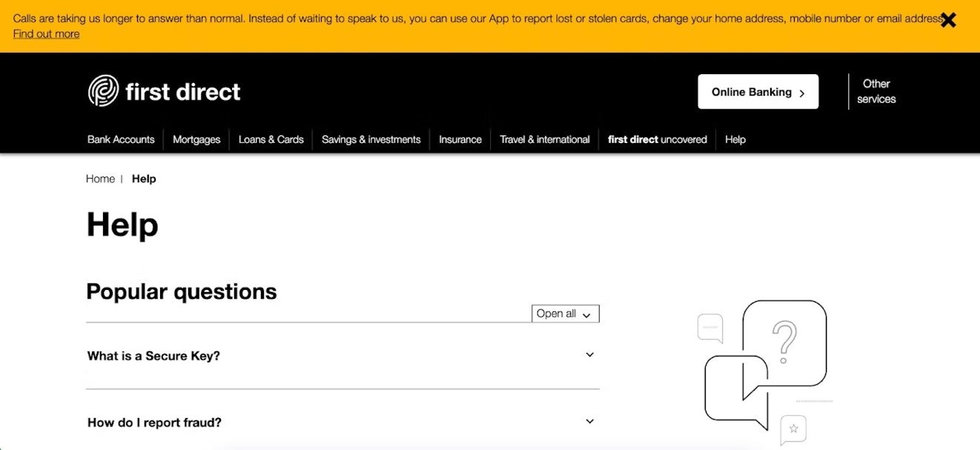
Task: Click the arrow in Online Banking button
Action: pos(801,93)
